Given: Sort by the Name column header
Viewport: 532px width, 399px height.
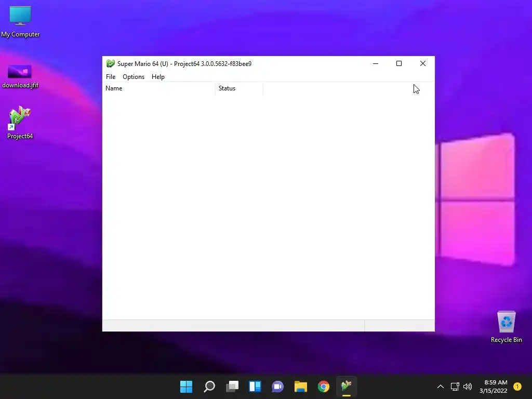Looking at the screenshot, I should click(x=159, y=88).
